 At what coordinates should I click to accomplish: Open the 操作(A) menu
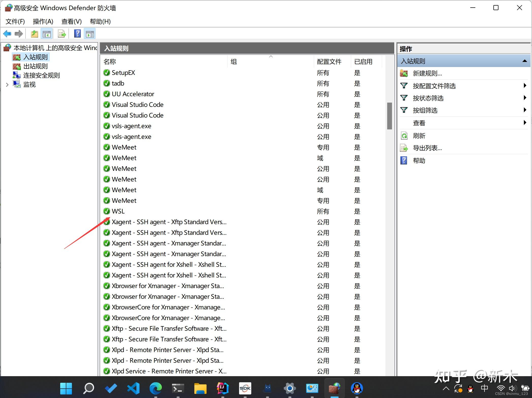(x=43, y=21)
